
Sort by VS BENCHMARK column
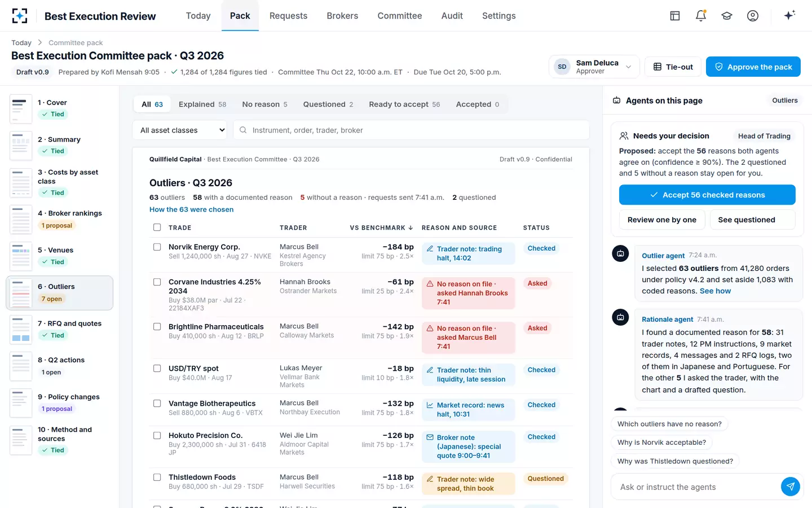(x=381, y=227)
